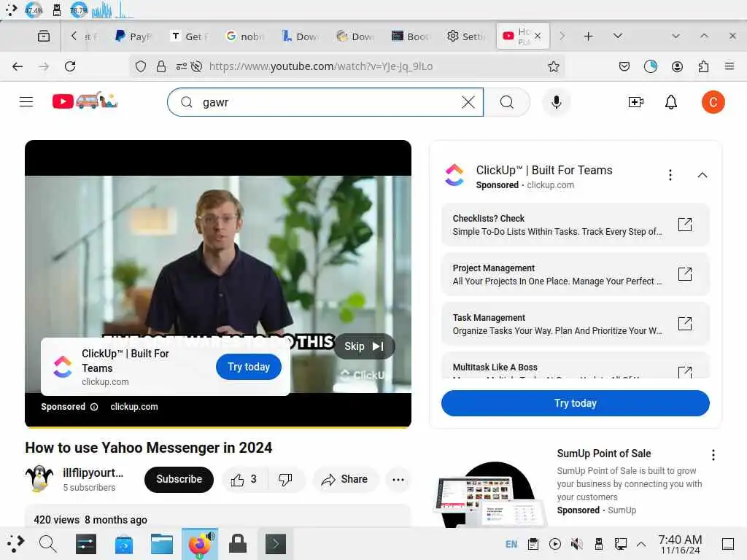Share the video
Screen dimensions: 747x560
pos(345,480)
